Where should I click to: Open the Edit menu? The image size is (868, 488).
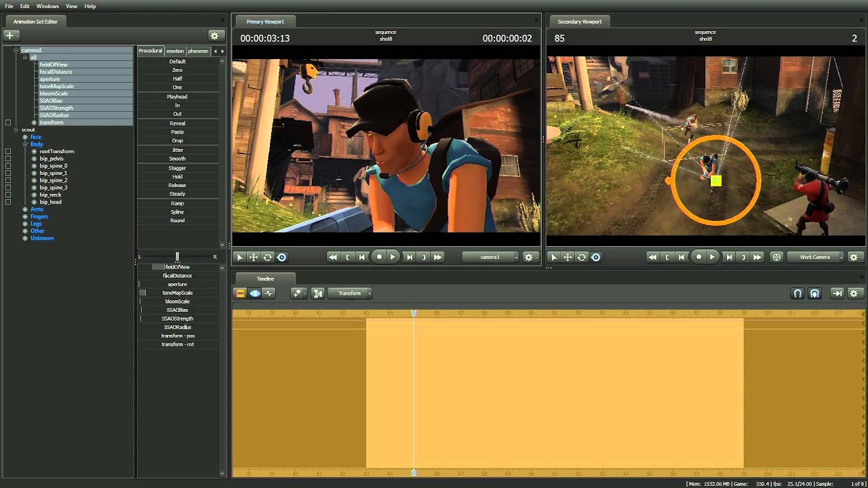[x=24, y=6]
